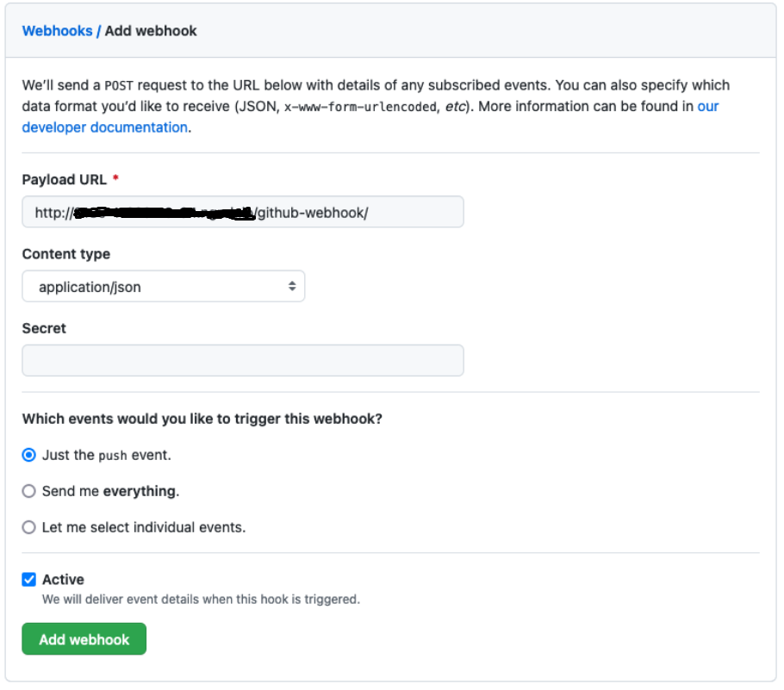Choose the 'Let me select individual events' radio button
The image size is (784, 690).
pos(29,527)
